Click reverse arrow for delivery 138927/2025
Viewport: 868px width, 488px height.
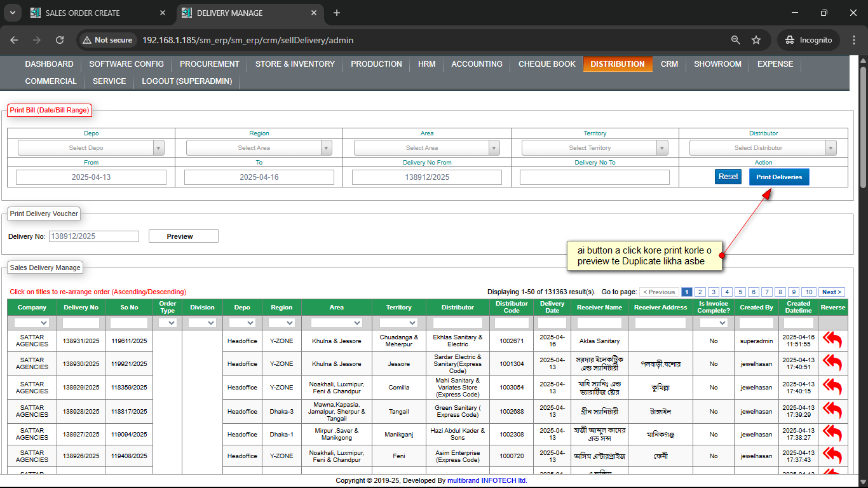coord(832,434)
